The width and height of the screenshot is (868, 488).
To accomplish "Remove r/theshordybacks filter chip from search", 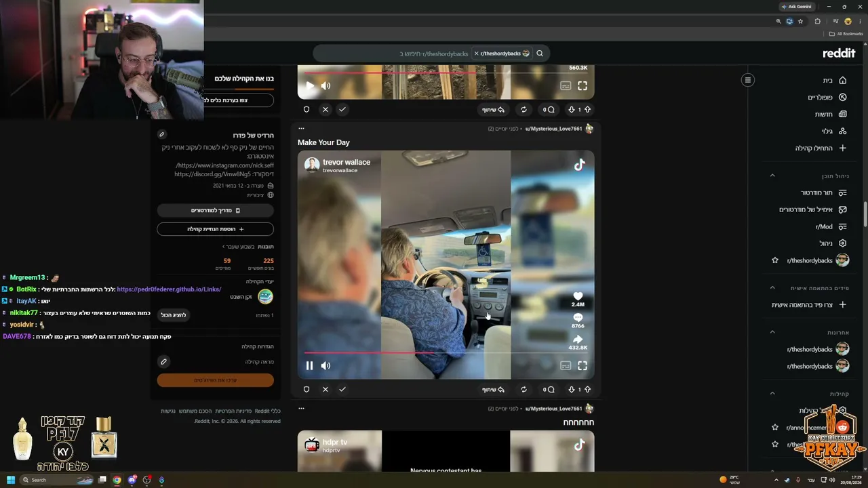I will [476, 54].
